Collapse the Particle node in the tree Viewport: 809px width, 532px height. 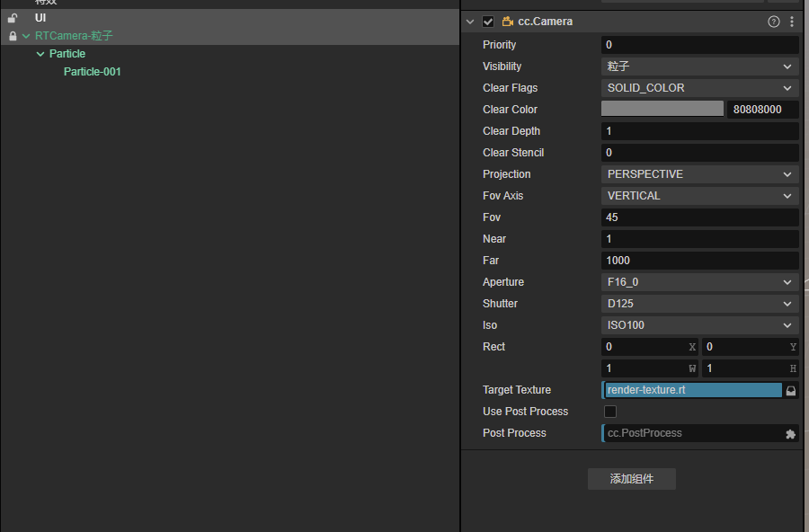pyautogui.click(x=40, y=54)
